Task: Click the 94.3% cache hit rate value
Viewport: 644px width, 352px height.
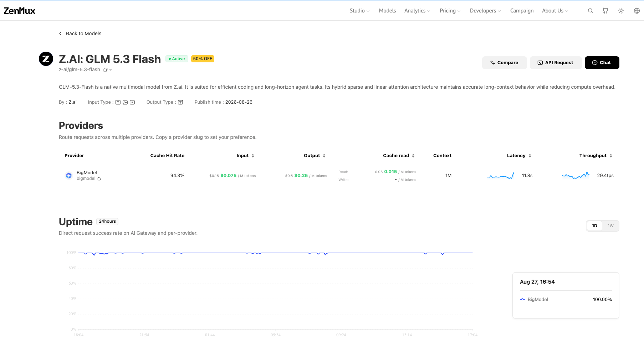Action: (177, 176)
